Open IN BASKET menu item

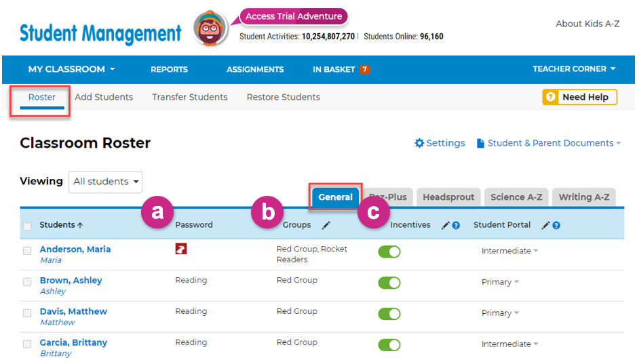click(334, 69)
